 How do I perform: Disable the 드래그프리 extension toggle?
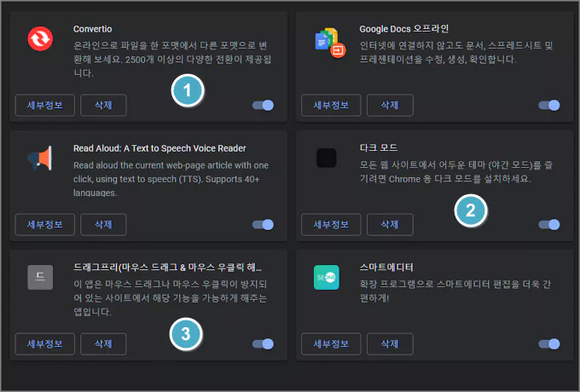click(x=263, y=344)
